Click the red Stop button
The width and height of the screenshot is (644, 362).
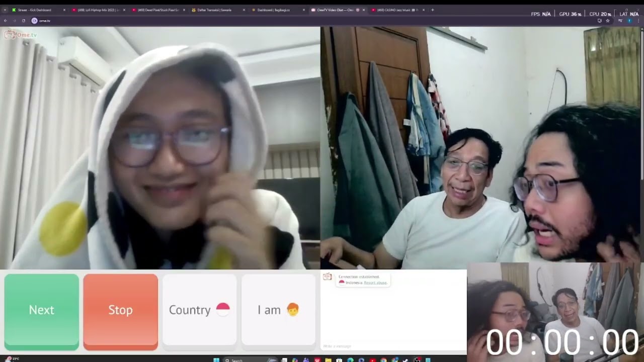[121, 311]
